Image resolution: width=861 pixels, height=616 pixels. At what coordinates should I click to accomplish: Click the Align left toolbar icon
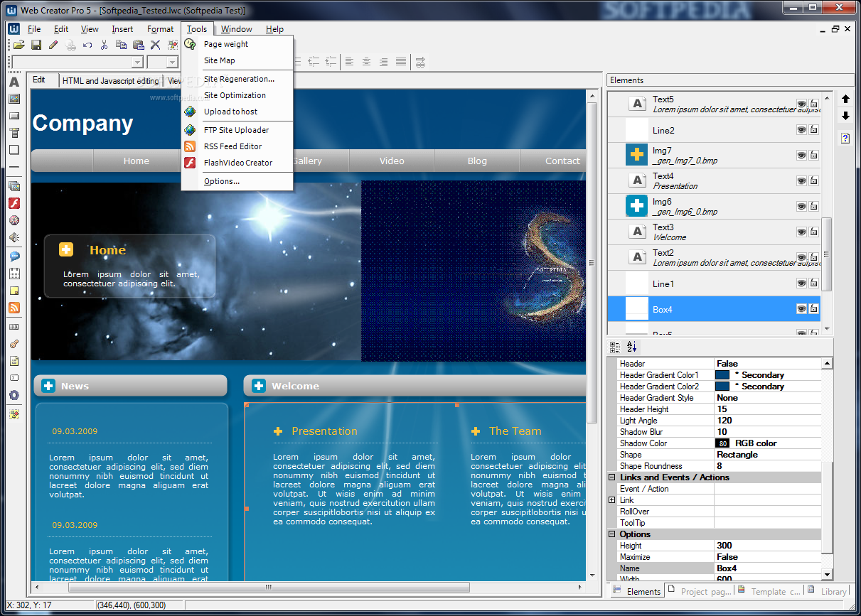coord(349,62)
